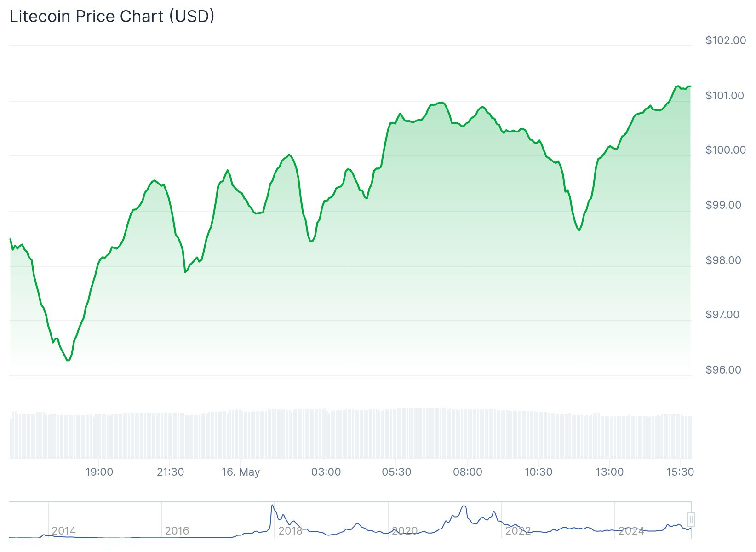The height and width of the screenshot is (552, 756).
Task: Select 2024 in the history navigator
Action: [631, 531]
